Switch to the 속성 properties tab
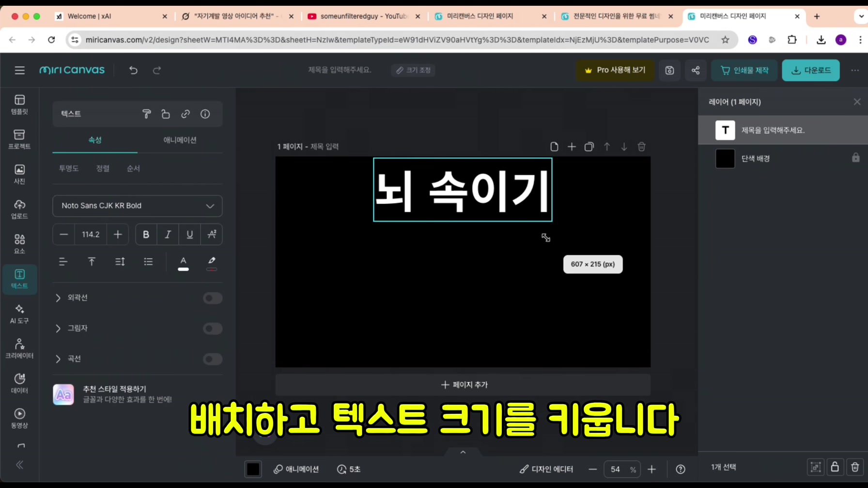Screen dimensions: 868x488 95,140
